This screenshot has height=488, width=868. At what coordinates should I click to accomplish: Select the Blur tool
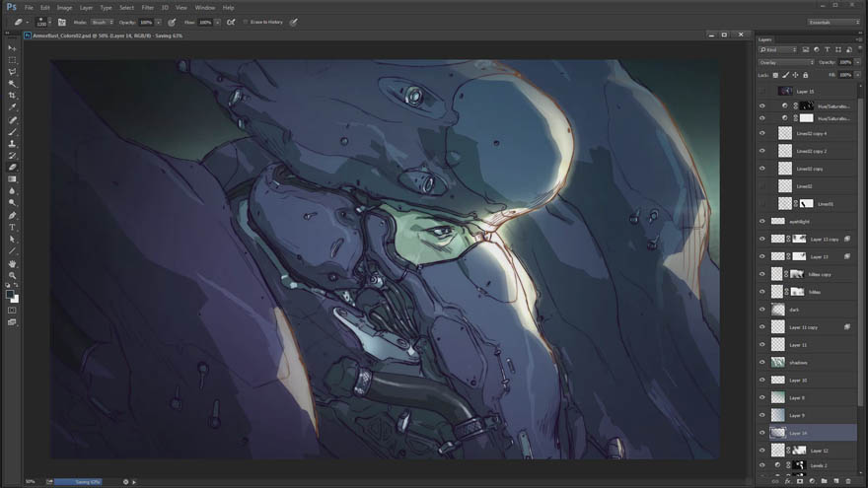coord(12,191)
